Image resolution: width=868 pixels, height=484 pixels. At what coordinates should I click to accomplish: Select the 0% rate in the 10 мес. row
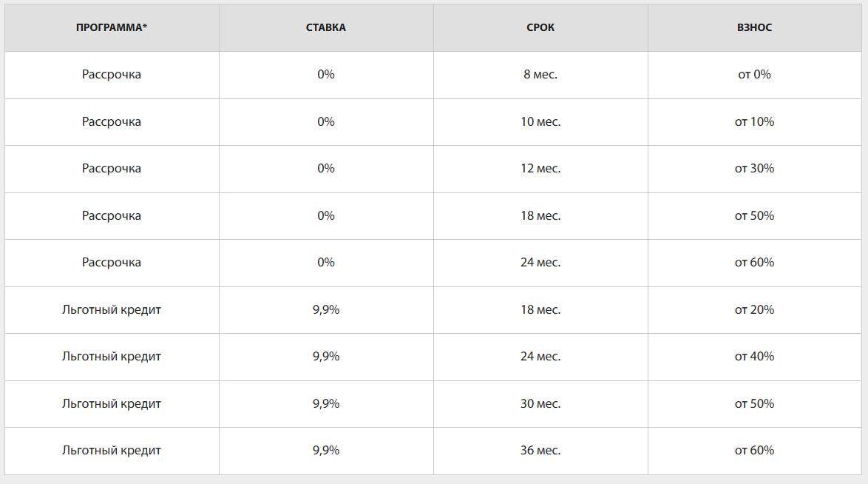point(326,121)
